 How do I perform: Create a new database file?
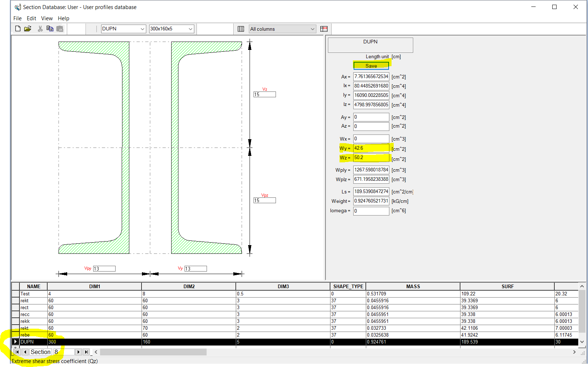18,29
